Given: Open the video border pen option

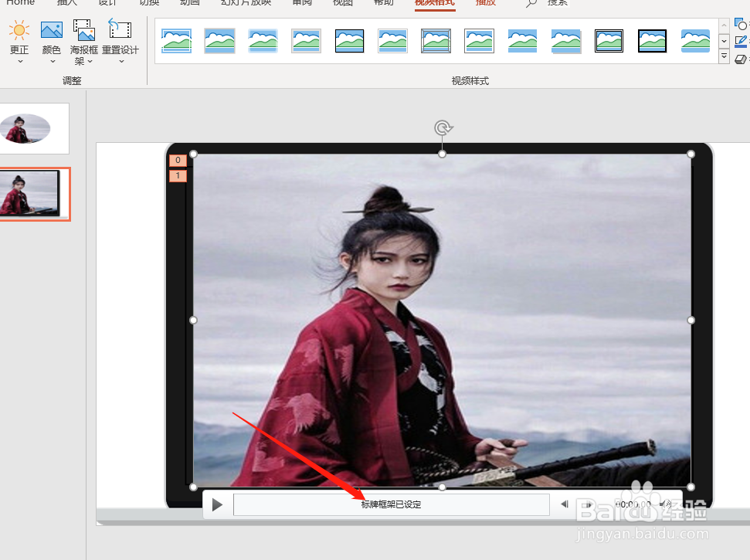Looking at the screenshot, I should point(741,42).
